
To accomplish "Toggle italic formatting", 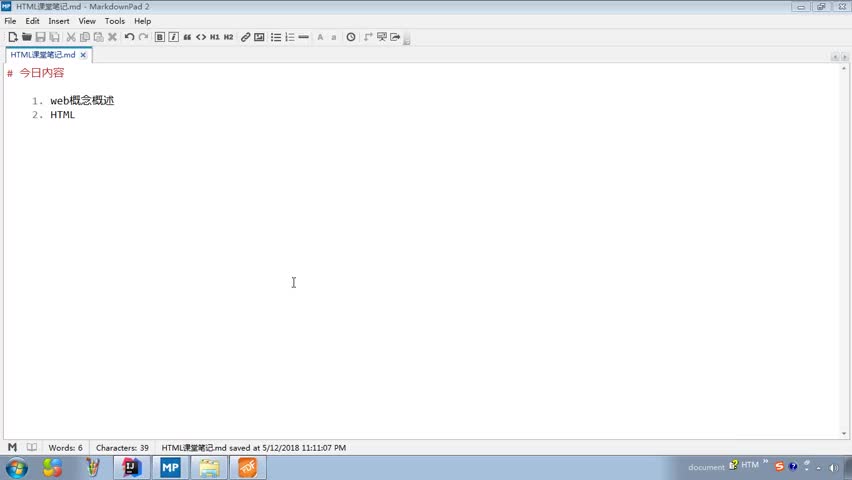I will point(173,37).
